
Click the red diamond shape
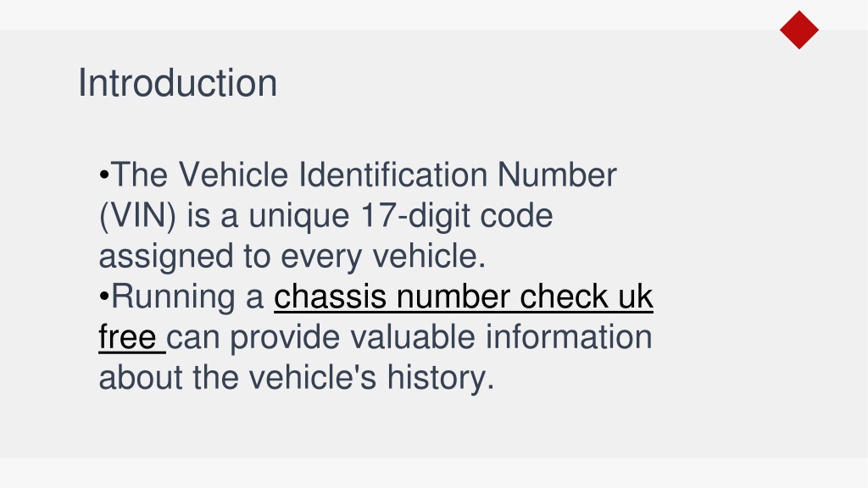point(798,30)
